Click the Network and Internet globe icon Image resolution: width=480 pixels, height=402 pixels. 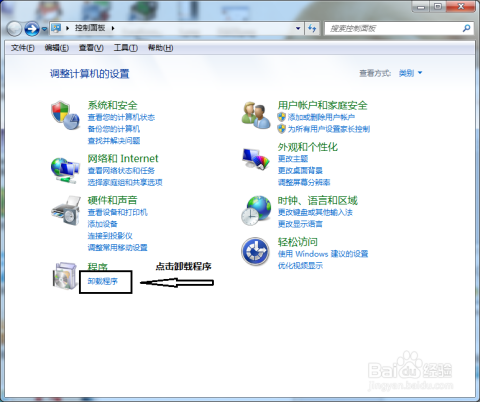(65, 170)
